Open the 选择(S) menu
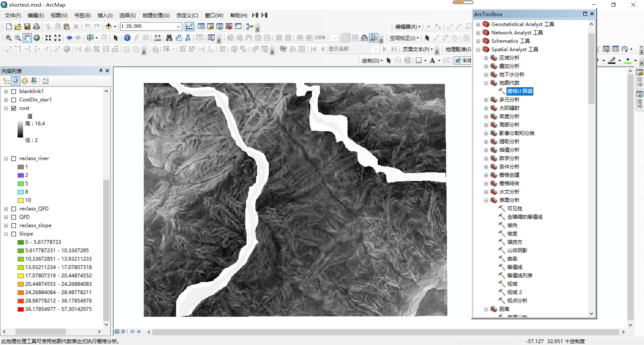644x345 pixels. pos(127,15)
